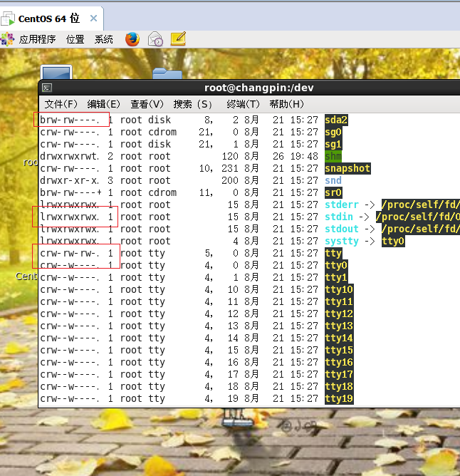This screenshot has width=460, height=476.
Task: Open the terminal 查看(V) menu
Action: click(147, 104)
